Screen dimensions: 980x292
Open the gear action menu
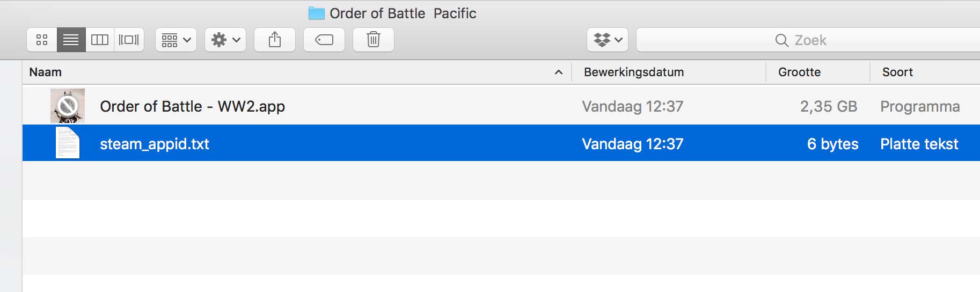[x=225, y=40]
